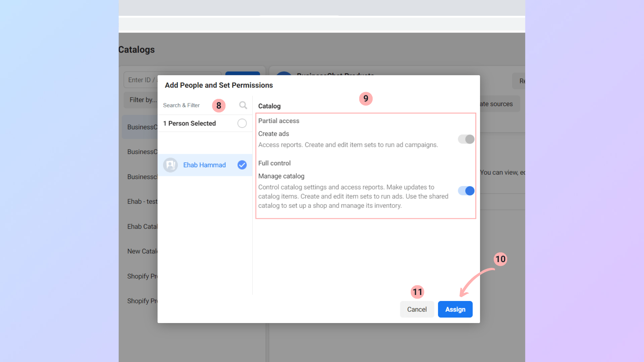Click the numbered step 11 badge
This screenshot has width=644, height=362.
pyautogui.click(x=417, y=292)
